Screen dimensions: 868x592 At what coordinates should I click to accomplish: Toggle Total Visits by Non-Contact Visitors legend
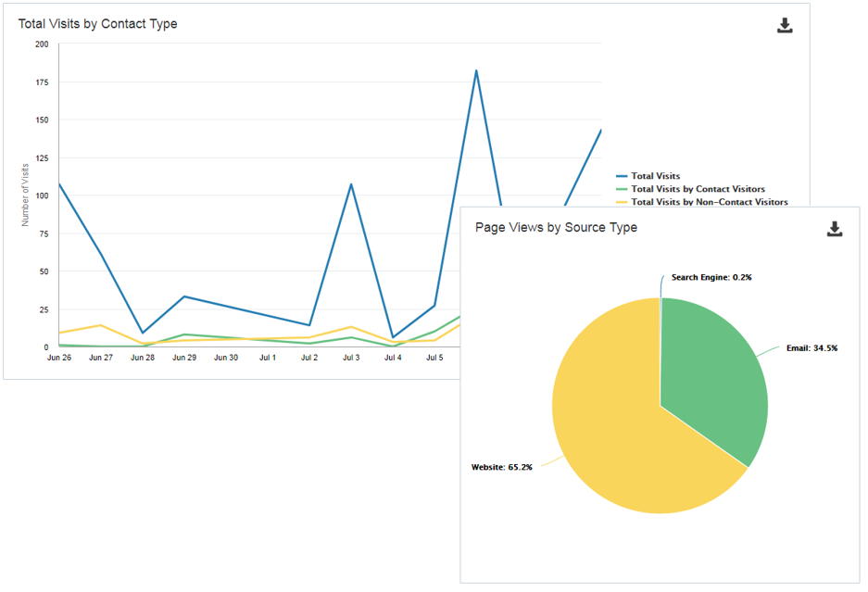click(702, 202)
